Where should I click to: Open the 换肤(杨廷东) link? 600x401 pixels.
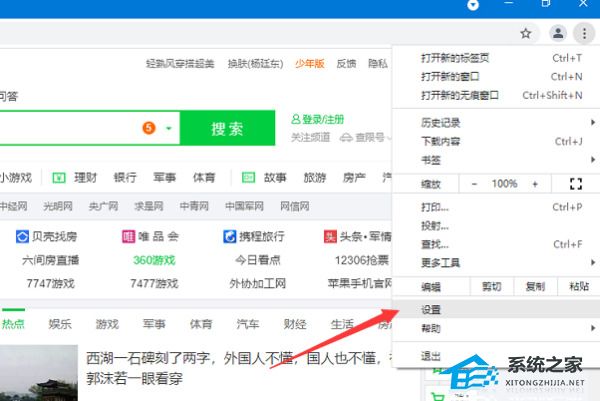(x=255, y=64)
